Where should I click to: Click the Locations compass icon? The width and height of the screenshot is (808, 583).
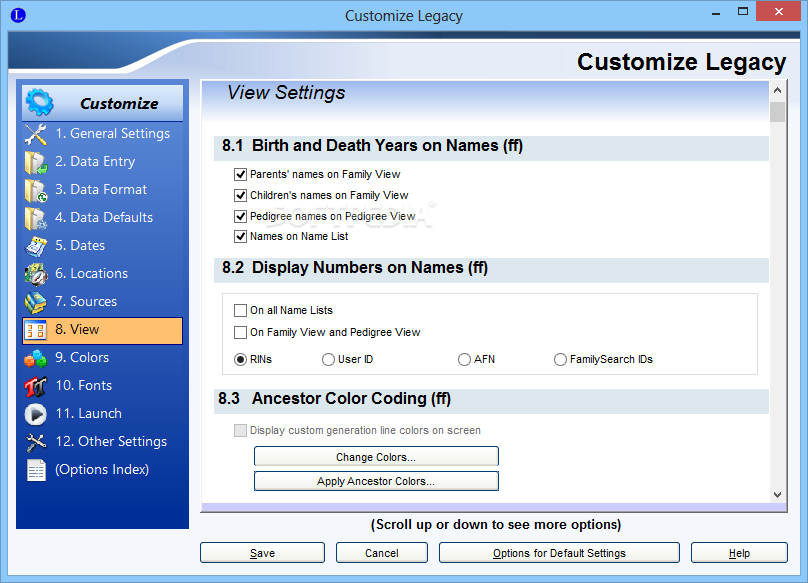36,274
